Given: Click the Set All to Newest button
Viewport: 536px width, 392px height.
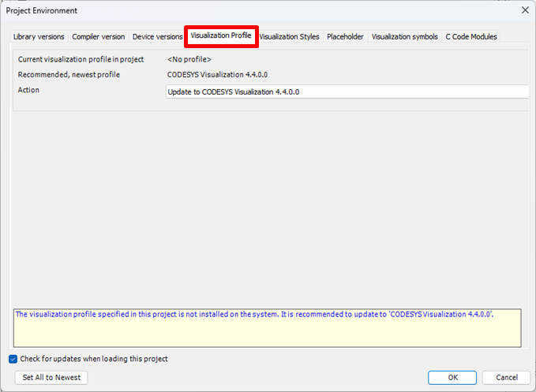Looking at the screenshot, I should click(51, 377).
